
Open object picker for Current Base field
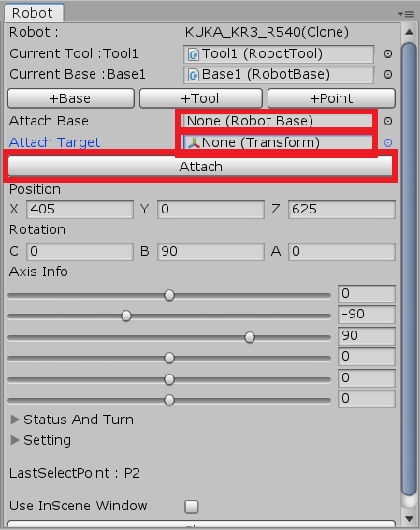[388, 74]
